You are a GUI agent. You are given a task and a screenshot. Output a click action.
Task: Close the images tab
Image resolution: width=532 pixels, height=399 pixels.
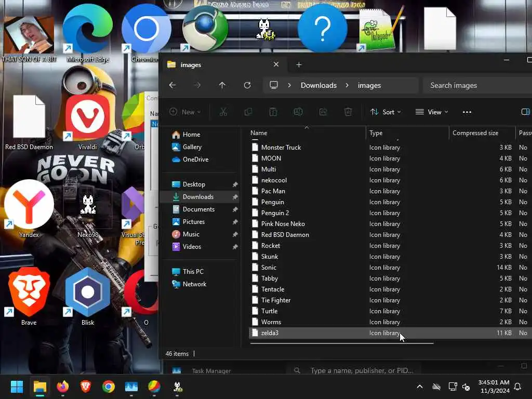click(276, 64)
